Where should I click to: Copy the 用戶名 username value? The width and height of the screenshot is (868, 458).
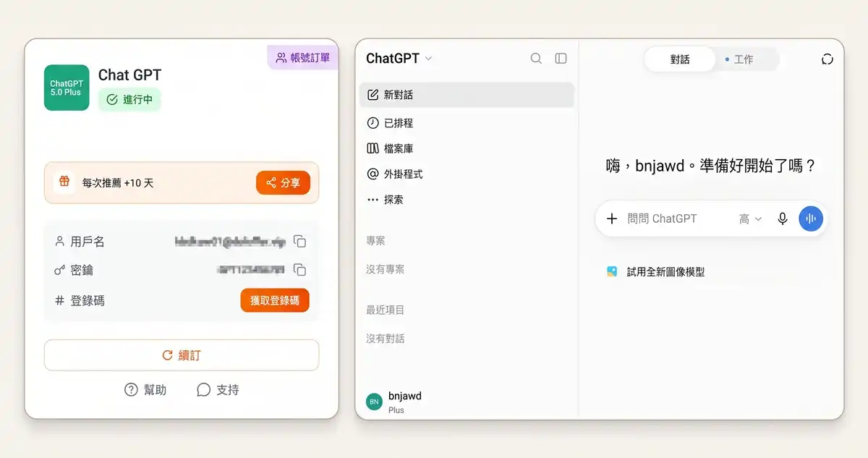(300, 242)
